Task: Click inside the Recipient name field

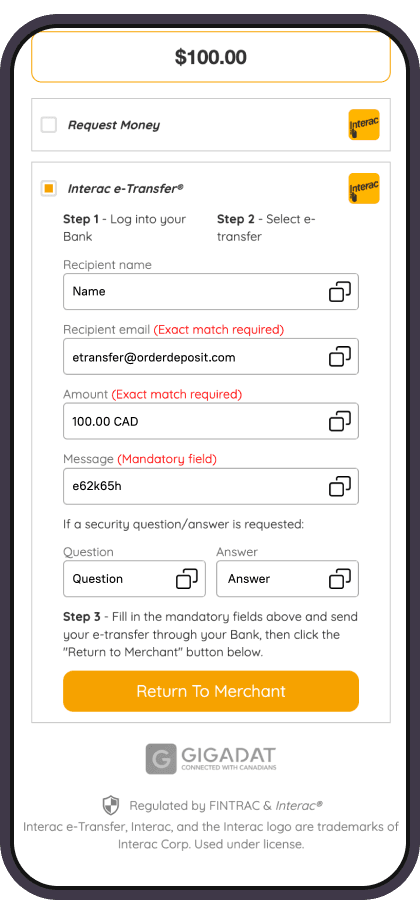Action: tap(211, 291)
